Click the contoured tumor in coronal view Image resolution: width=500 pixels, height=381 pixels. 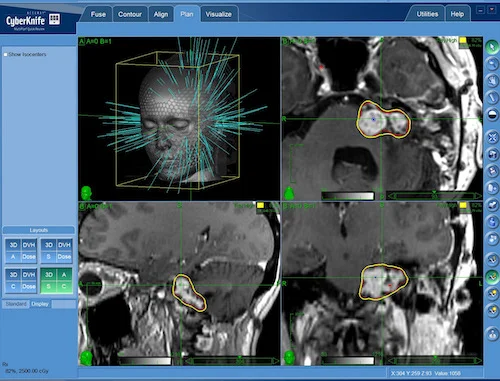pyautogui.click(x=383, y=282)
